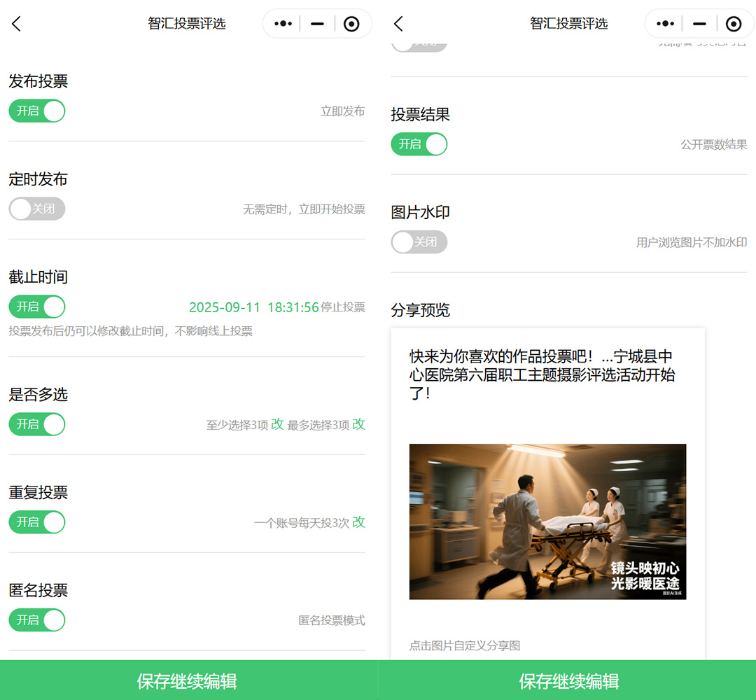
Task: Open three-dot more menu in left panel
Action: point(283,24)
